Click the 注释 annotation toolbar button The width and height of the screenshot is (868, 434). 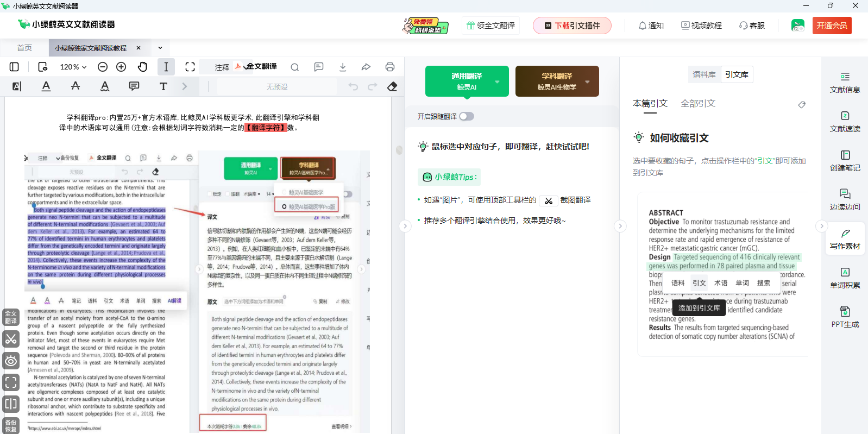pyautogui.click(x=222, y=67)
